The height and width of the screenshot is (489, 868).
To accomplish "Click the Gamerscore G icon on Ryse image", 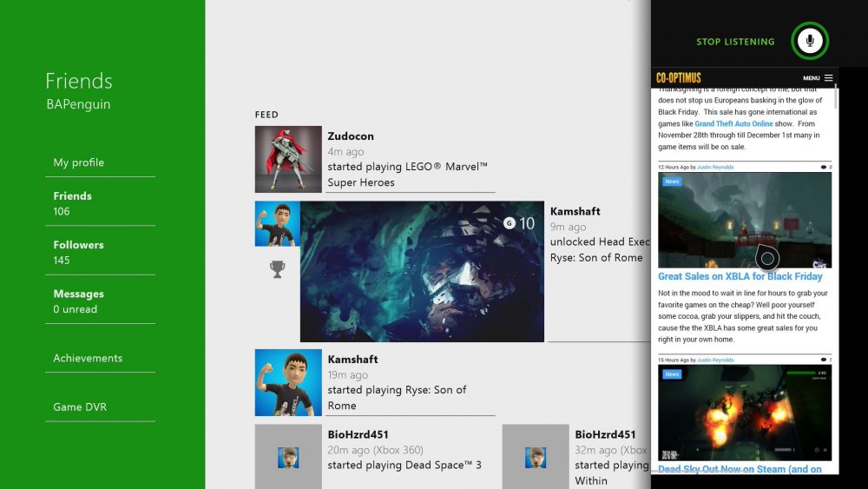I will [x=510, y=223].
